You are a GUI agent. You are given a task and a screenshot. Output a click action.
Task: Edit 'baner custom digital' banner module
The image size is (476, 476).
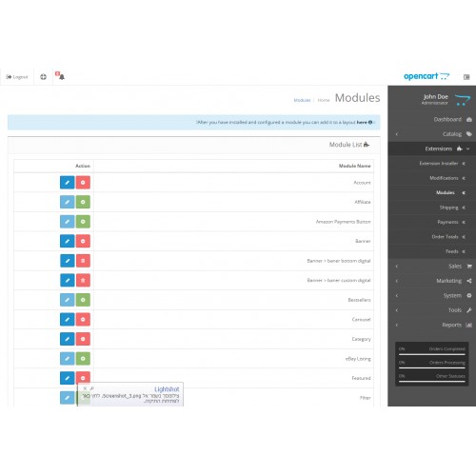coord(67,280)
